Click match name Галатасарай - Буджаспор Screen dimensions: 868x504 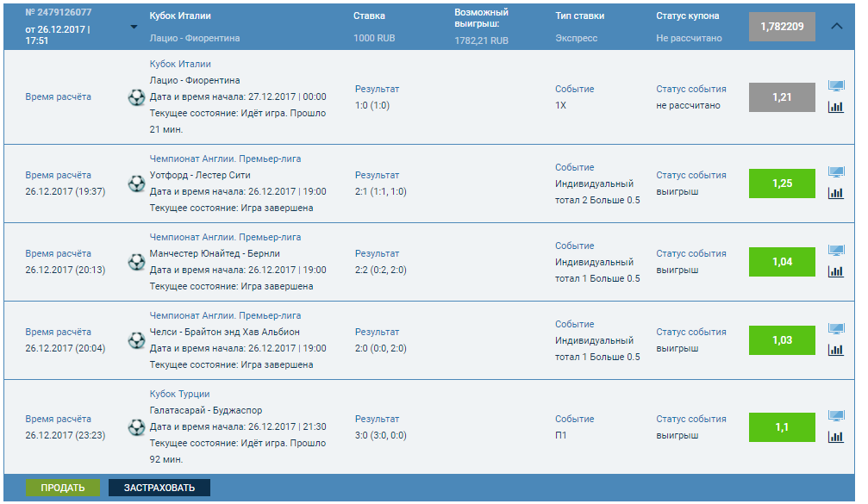[x=206, y=410]
